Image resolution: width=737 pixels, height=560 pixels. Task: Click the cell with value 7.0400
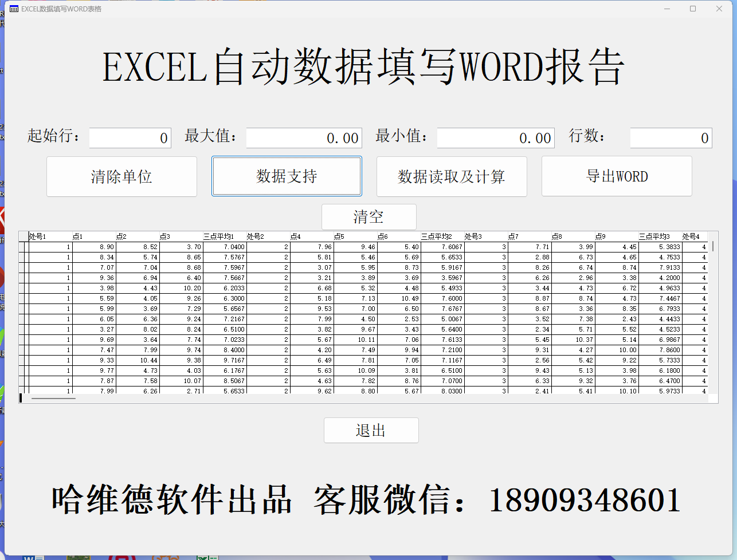225,247
